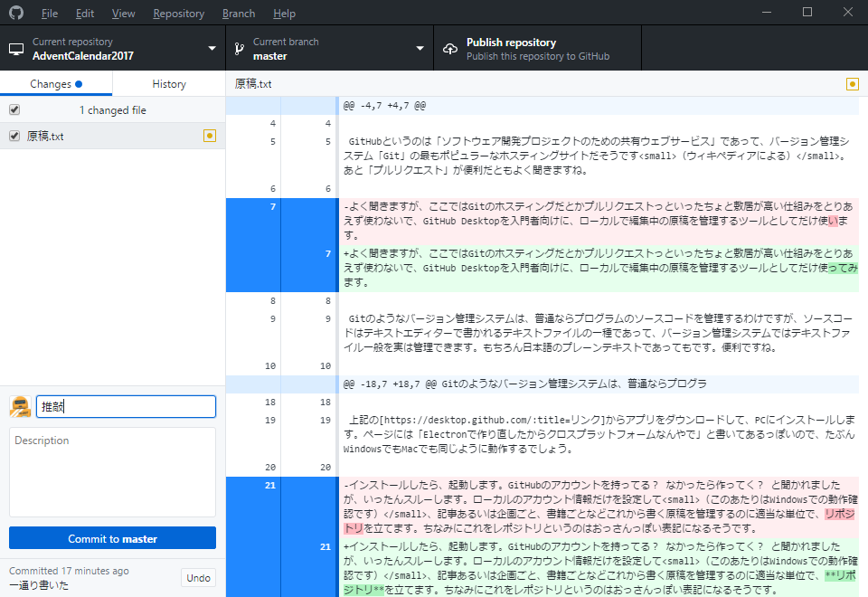Click the computer monitor repository icon

point(16,49)
